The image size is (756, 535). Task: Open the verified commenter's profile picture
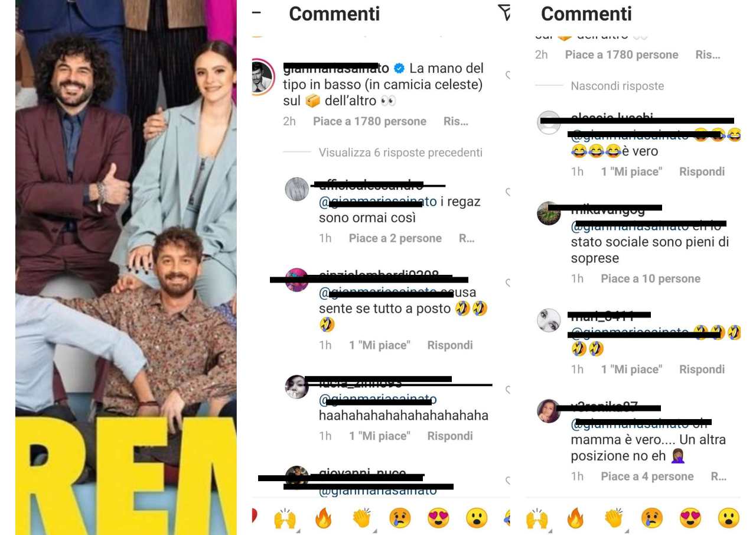coord(261,77)
